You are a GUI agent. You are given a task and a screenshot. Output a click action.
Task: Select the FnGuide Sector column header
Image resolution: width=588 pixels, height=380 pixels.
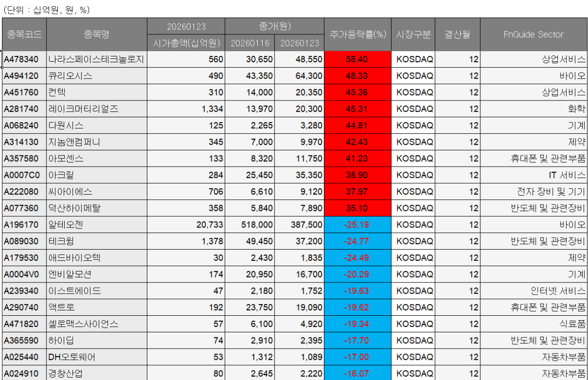click(x=534, y=34)
